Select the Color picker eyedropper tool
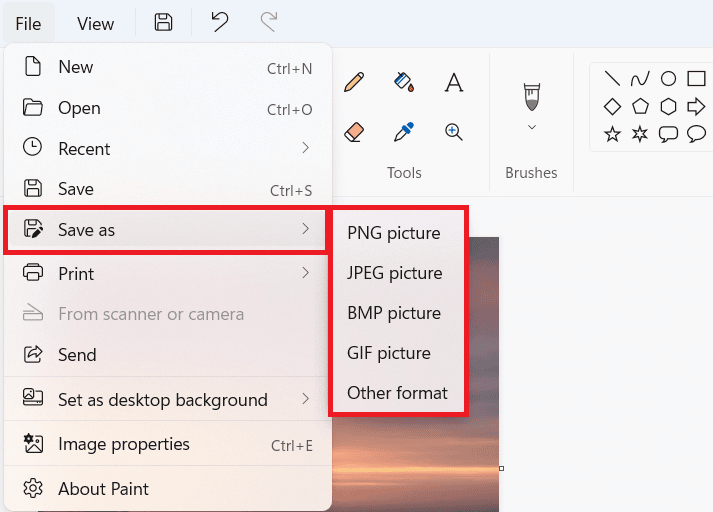This screenshot has width=713, height=512. [404, 132]
